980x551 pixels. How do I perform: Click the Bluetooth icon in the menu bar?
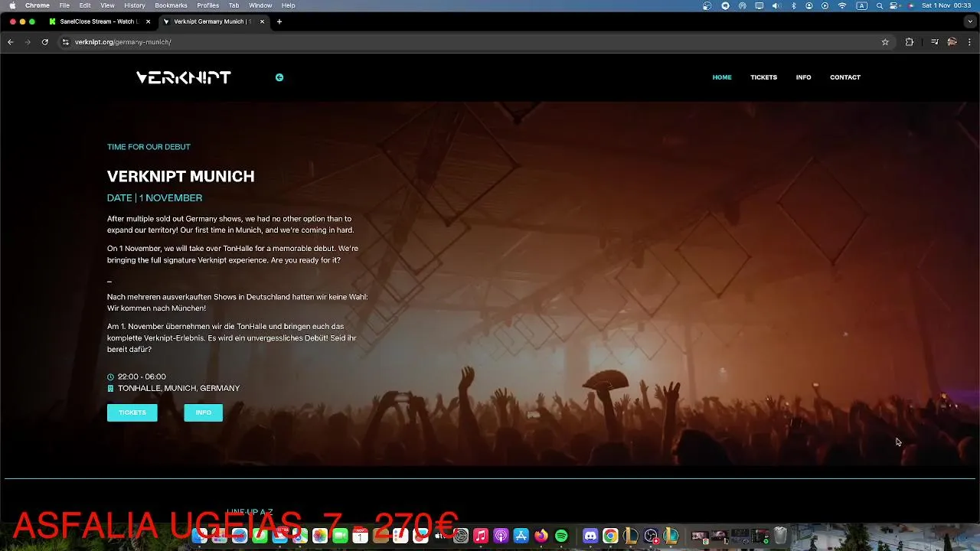click(793, 5)
